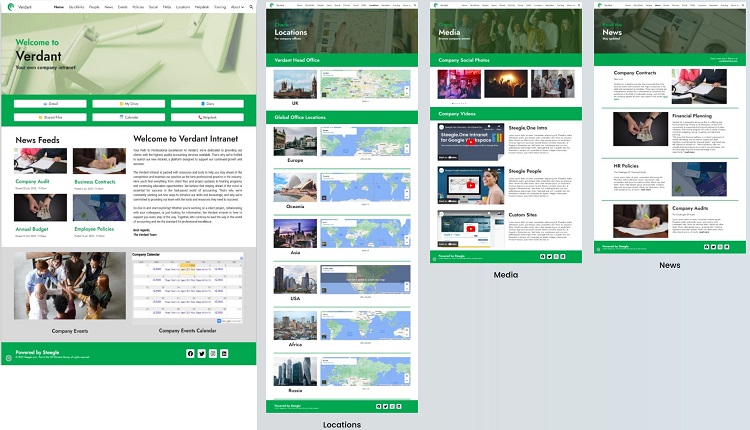Viewport: 750px width, 430px height.
Task: Click Financial Planning heading on News page
Action: pos(692,116)
